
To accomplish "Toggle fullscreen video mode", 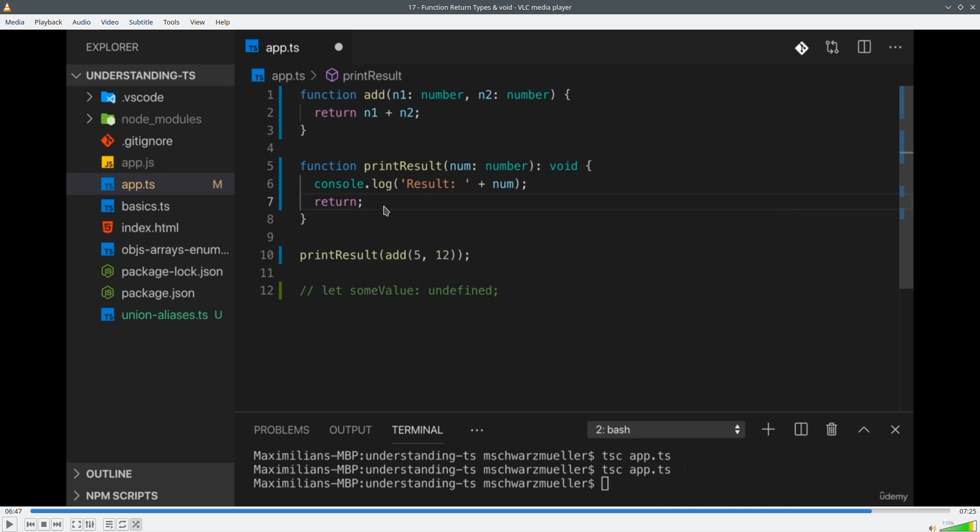I will pyautogui.click(x=77, y=524).
